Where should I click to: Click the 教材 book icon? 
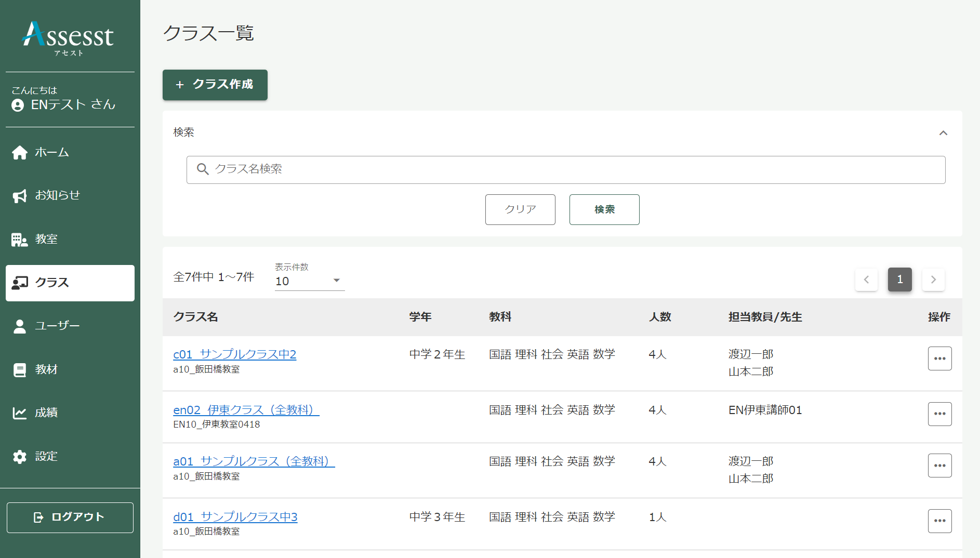click(20, 370)
